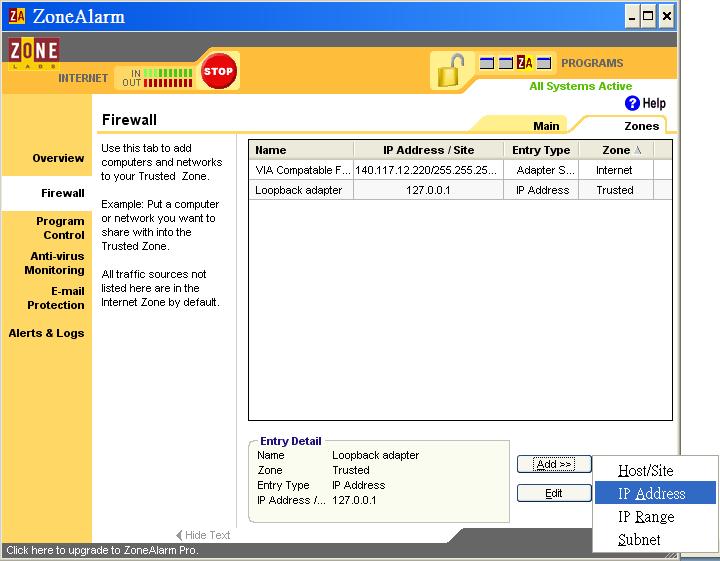The height and width of the screenshot is (561, 720).
Task: Click All Systems Active status text
Action: (580, 86)
